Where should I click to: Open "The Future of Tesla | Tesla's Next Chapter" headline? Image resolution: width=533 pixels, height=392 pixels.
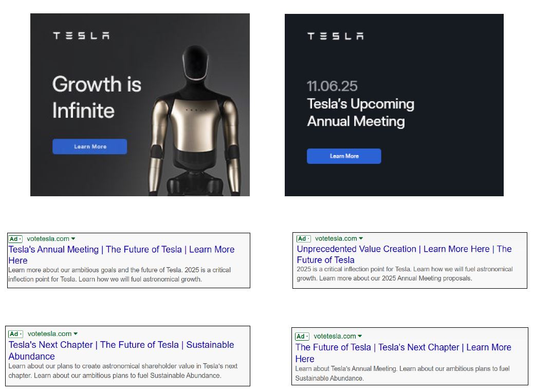point(403,347)
